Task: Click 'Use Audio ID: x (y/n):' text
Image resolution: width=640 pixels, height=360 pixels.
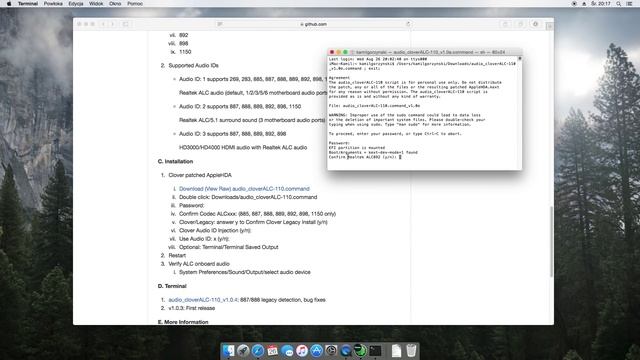Action: click(204, 239)
